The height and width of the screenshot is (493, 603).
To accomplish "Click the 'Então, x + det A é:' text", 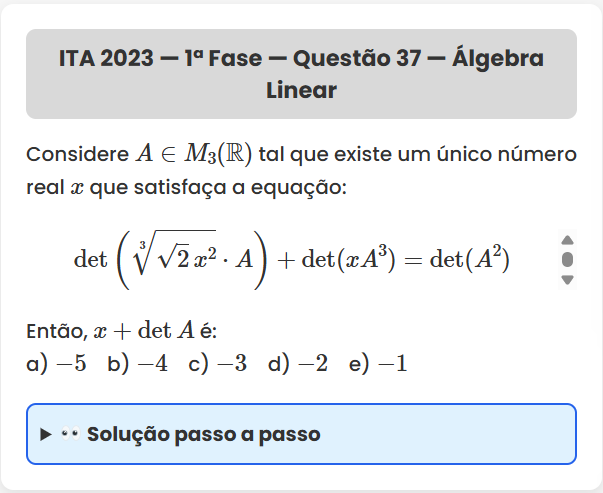I will point(121,332).
